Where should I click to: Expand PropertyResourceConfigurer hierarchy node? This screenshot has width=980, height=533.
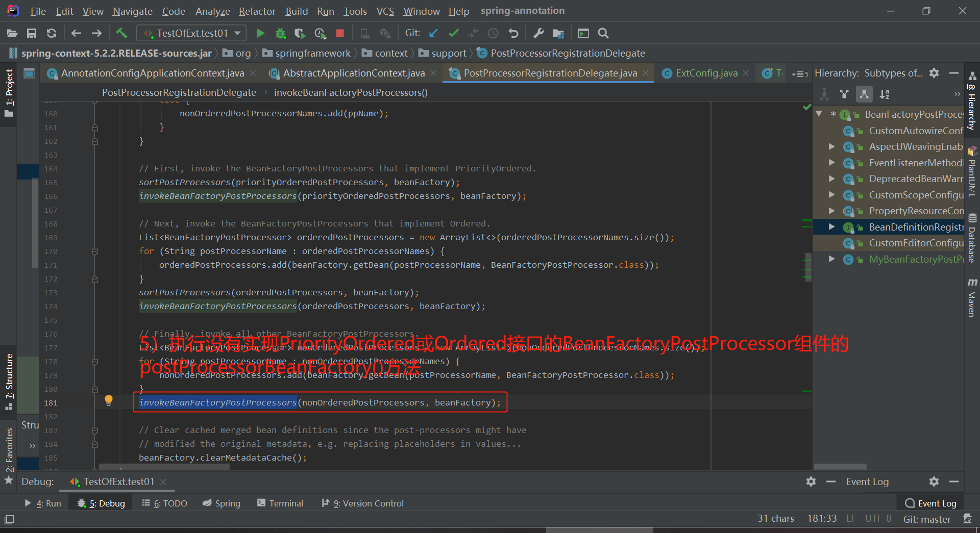832,211
